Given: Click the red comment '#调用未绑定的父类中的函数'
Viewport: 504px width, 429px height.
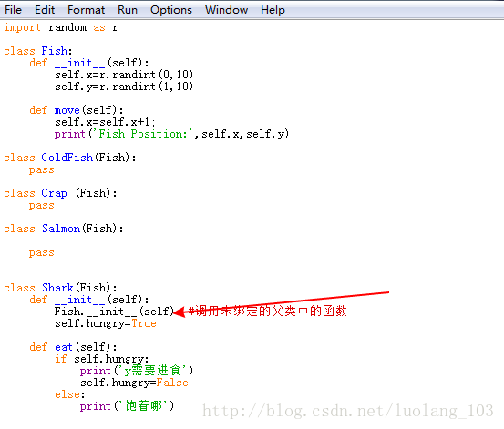Looking at the screenshot, I should coord(267,312).
